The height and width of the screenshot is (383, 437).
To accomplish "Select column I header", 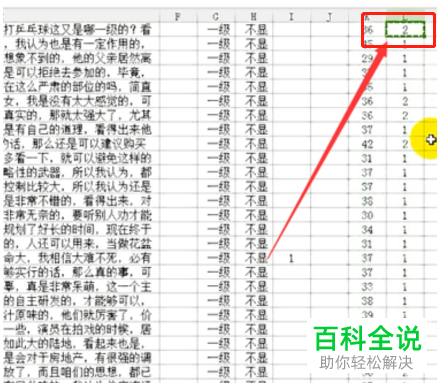I will (x=291, y=16).
